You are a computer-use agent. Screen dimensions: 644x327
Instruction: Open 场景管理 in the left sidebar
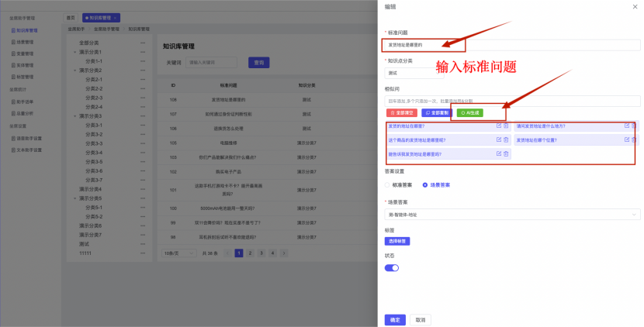tap(24, 42)
